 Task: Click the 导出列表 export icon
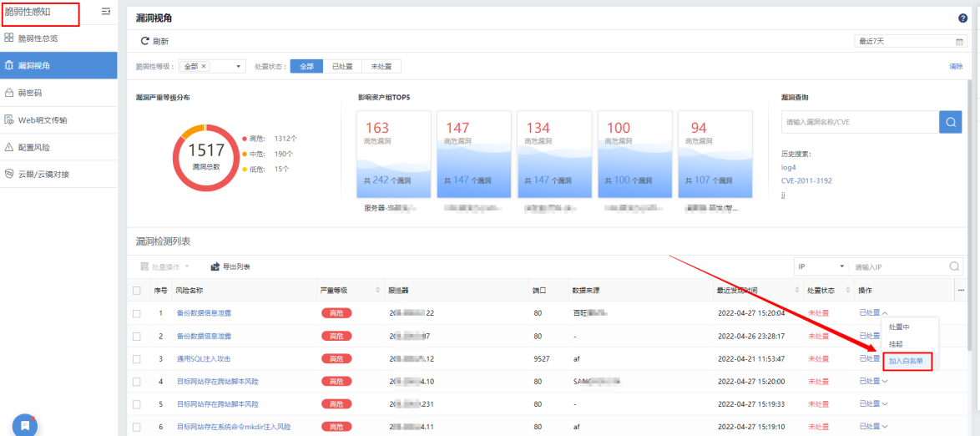[215, 266]
